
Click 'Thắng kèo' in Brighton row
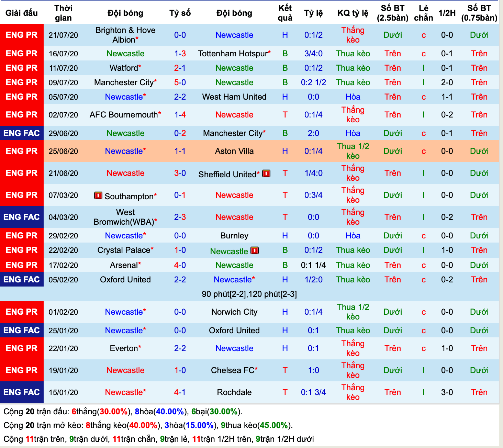(353, 35)
